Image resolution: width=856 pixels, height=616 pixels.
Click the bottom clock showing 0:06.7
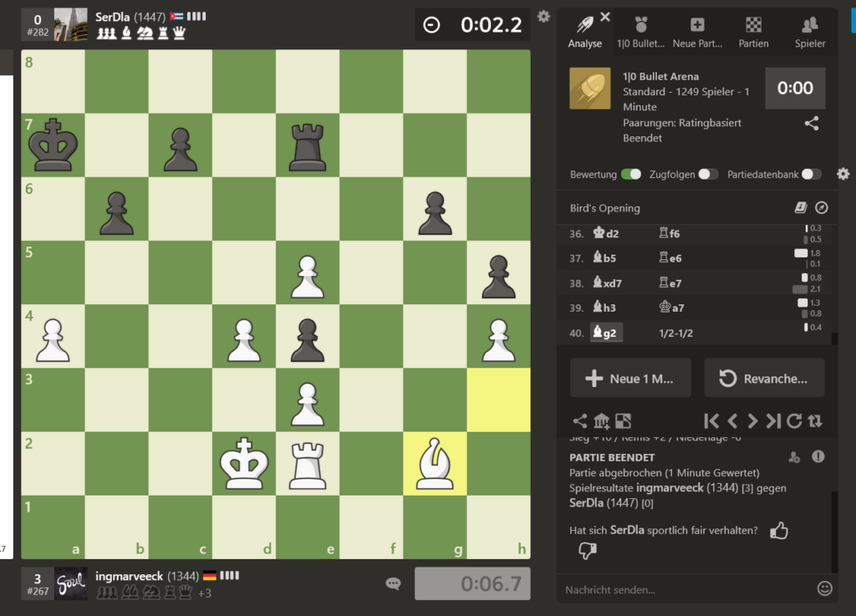(473, 583)
